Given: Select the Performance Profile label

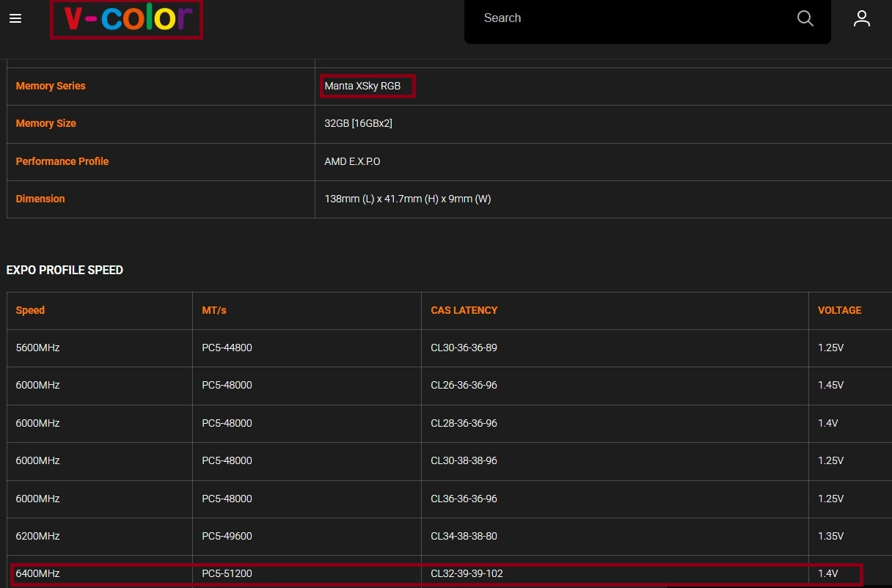Looking at the screenshot, I should click(62, 161).
